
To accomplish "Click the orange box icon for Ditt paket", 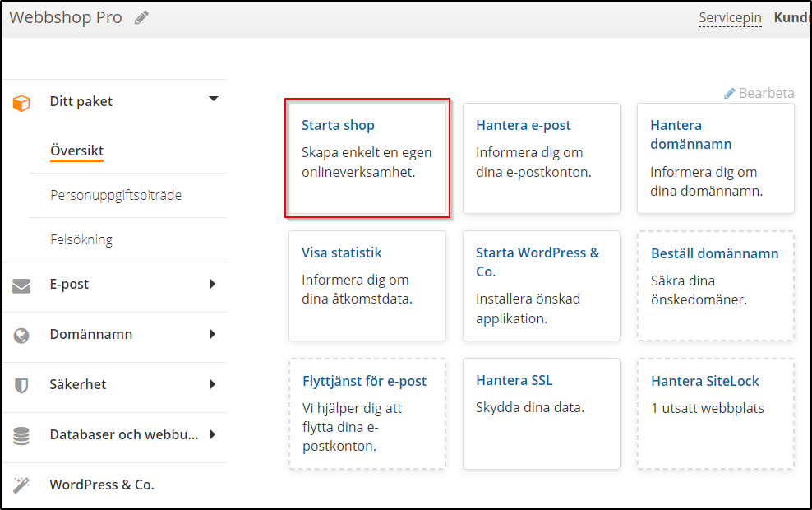I will [x=21, y=102].
